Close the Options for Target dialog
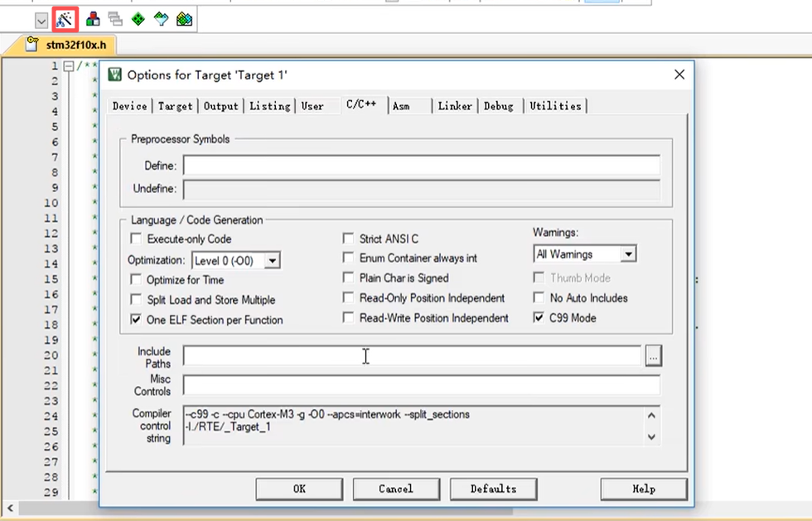This screenshot has height=521, width=812. tap(679, 75)
